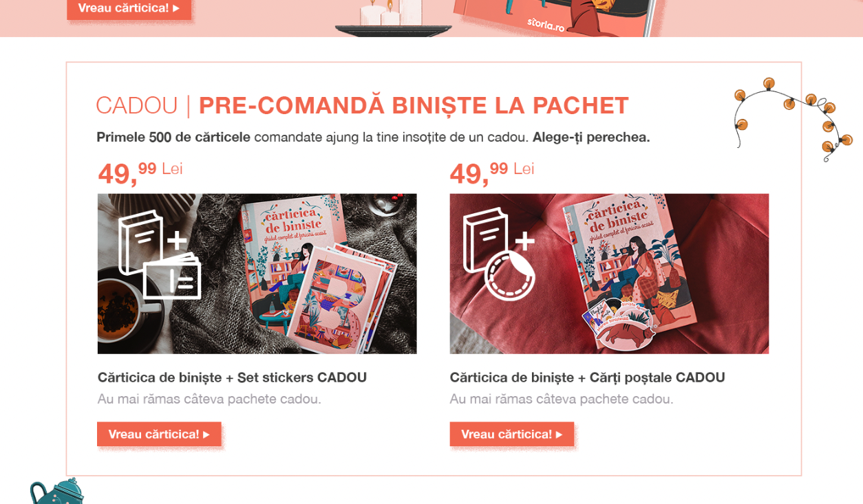Open the 'Cărticica de biniște + Cărți poștale CADOU' title
This screenshot has height=504, width=863.
coord(587,377)
